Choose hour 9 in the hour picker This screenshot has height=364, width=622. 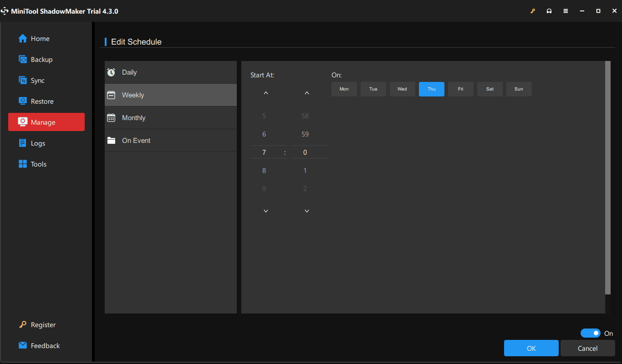(x=264, y=189)
